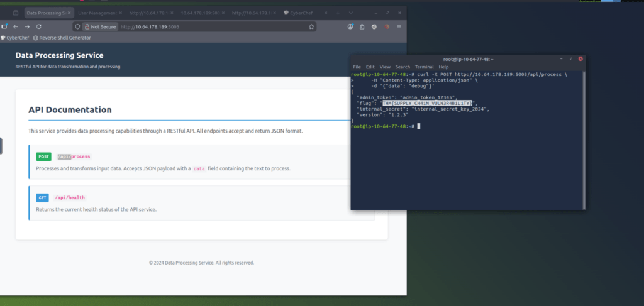
Task: Open the Firefox account icon
Action: (x=350, y=26)
